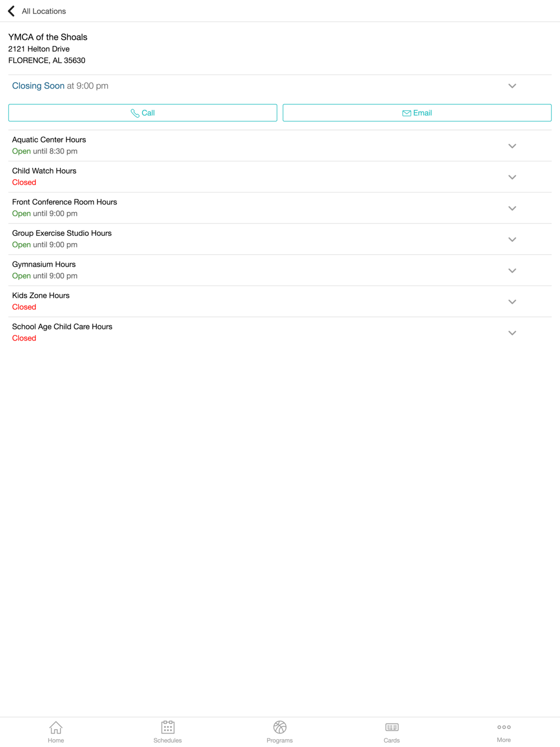Screen dimensions: 560x747
Task: Tap Open until 9:00 pm under Group Exercise
Action: (x=45, y=245)
